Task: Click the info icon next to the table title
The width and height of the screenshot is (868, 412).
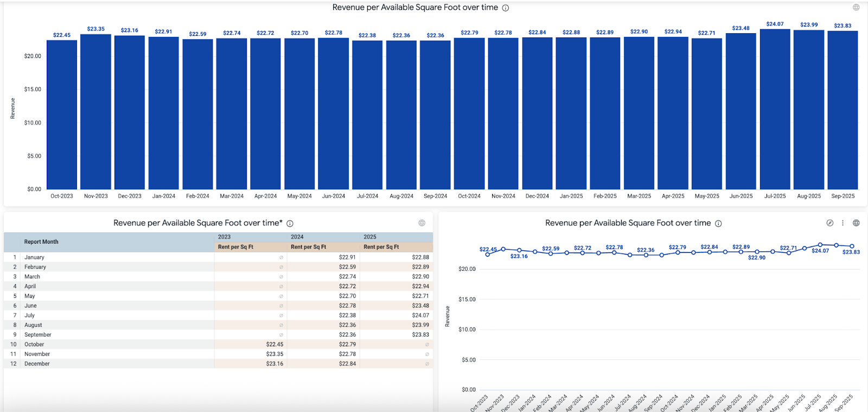Action: point(290,224)
